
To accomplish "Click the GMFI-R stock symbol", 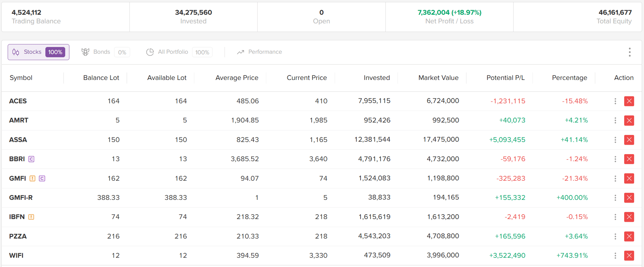I will [x=21, y=197].
